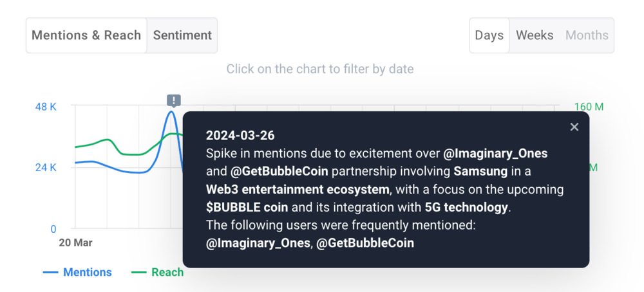Switch to the Sentiment tab
The width and height of the screenshot is (644, 292).
click(x=182, y=35)
